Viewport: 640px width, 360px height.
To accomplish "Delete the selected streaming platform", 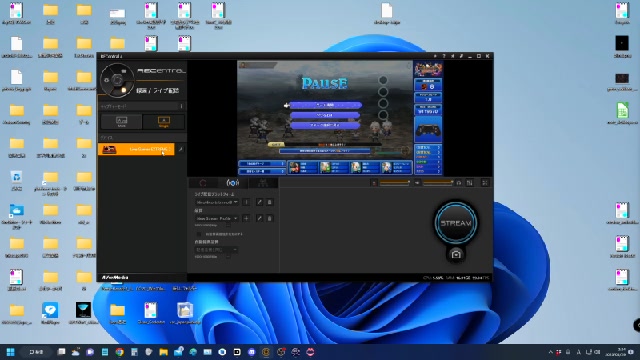I will 269,202.
